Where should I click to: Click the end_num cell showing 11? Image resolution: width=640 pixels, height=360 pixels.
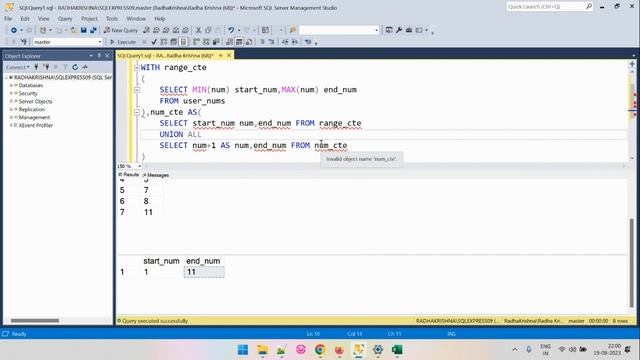[204, 272]
